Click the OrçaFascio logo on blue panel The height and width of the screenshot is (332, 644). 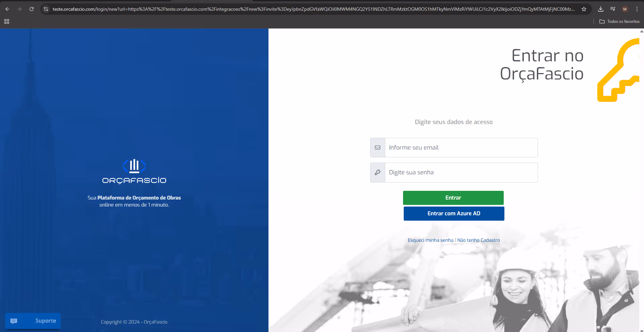(x=134, y=171)
